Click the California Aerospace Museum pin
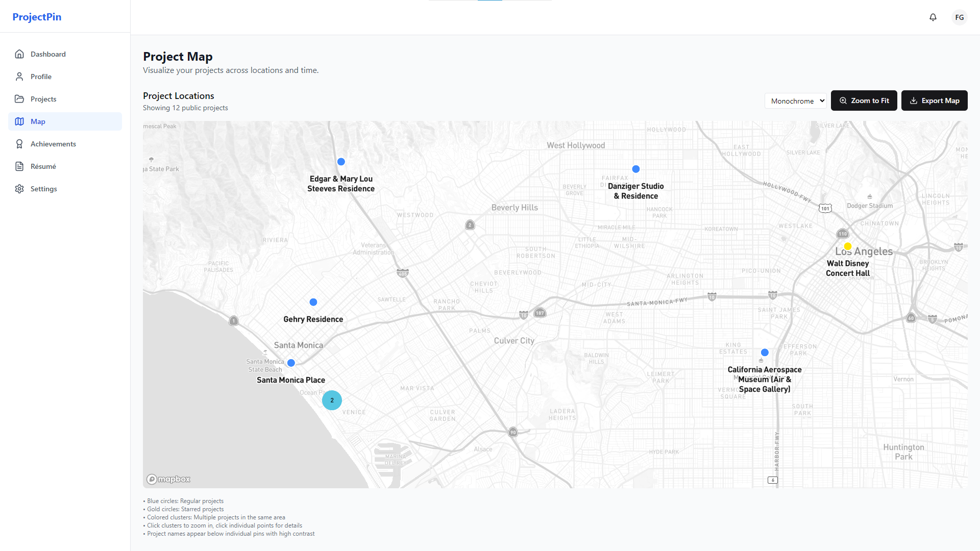The height and width of the screenshot is (551, 980). [765, 353]
